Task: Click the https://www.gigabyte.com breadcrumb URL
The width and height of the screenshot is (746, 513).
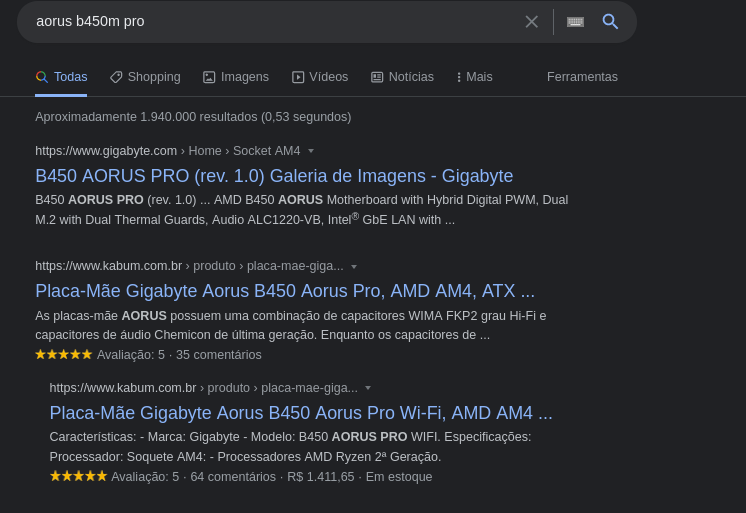Action: (x=106, y=151)
